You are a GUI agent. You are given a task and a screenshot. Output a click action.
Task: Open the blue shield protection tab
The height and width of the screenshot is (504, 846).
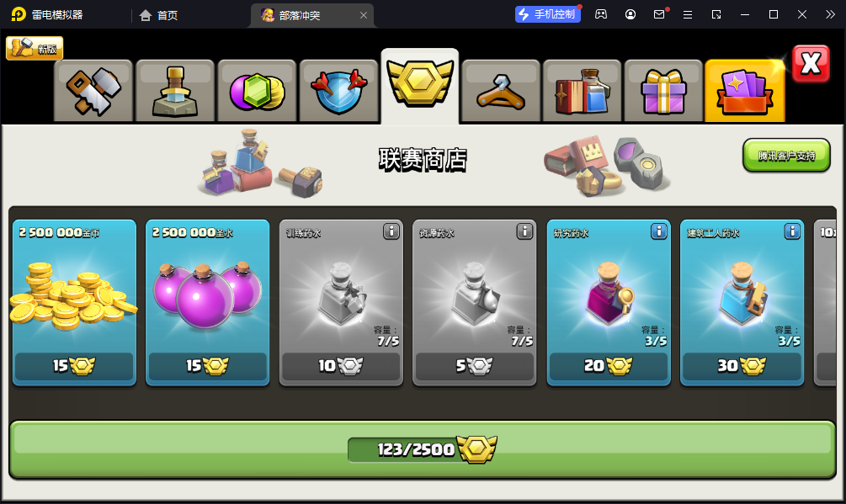point(338,91)
